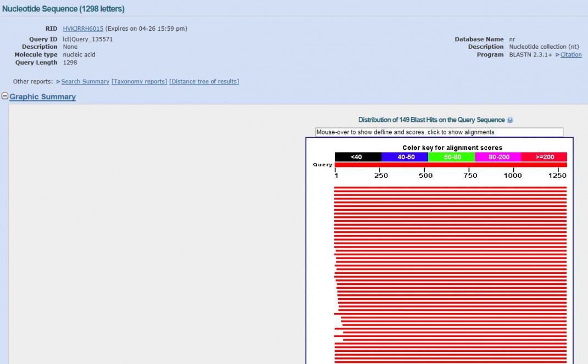Viewport: 588px width, 364px height.
Task: Click the triangle arrow before Search Summary
Action: [x=58, y=82]
